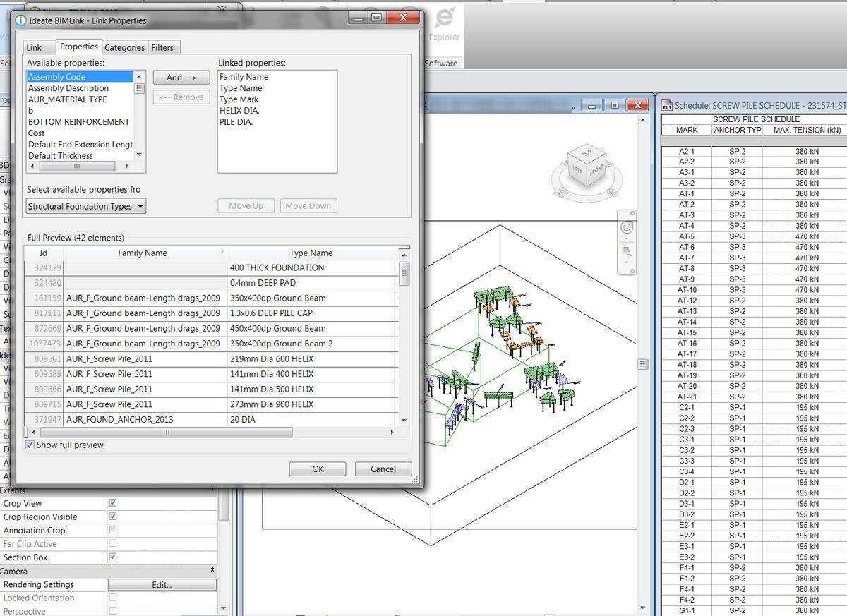Click the schedule icon in the SCREW PILE SCHEDULE title bar
This screenshot has height=616, width=847.
(668, 105)
